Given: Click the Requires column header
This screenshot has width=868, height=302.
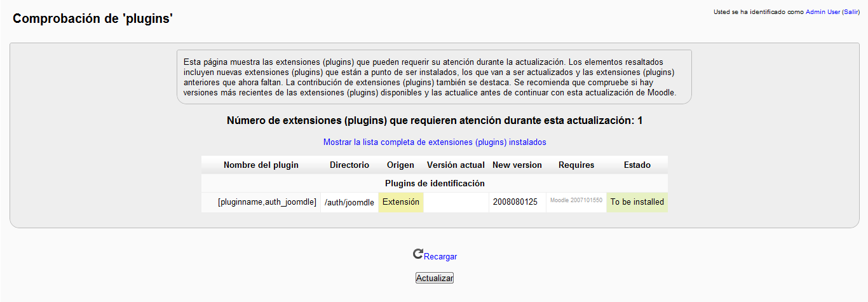Looking at the screenshot, I should [x=576, y=165].
